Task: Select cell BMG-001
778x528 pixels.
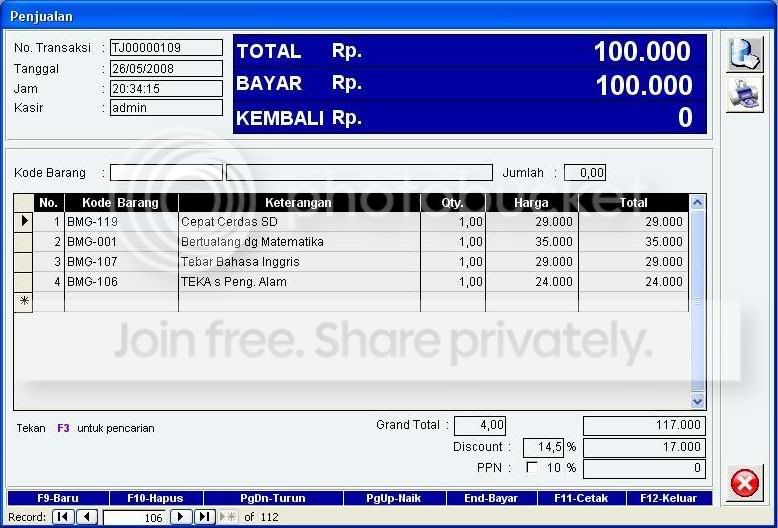Action: coord(121,242)
